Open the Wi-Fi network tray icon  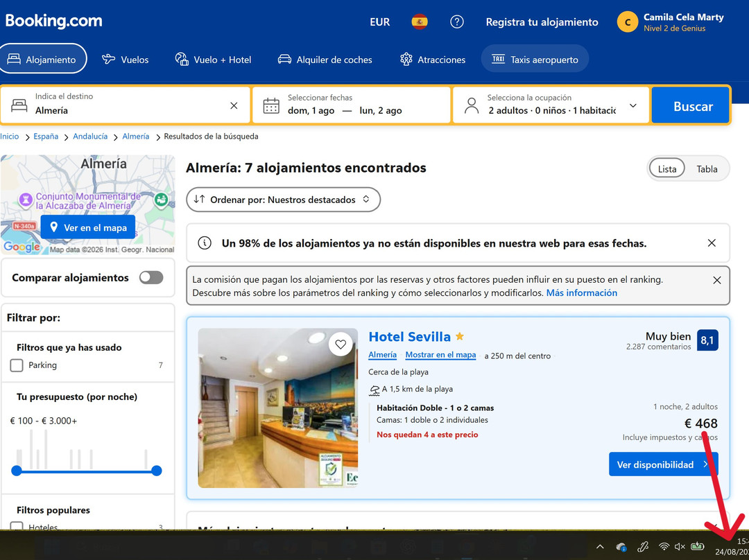664,547
